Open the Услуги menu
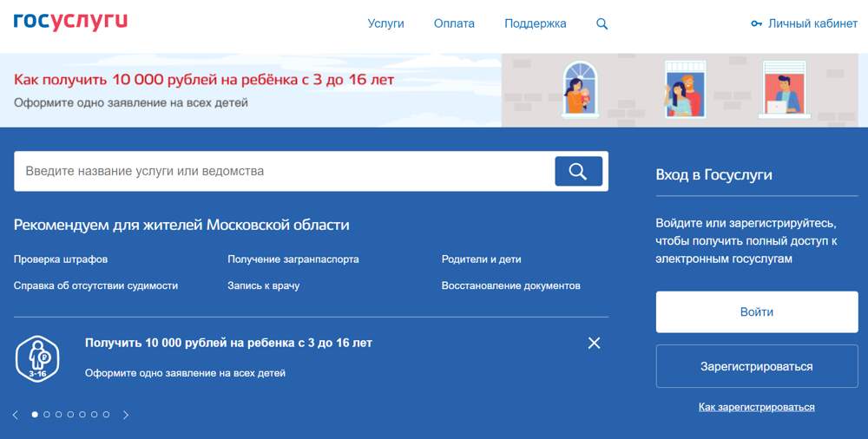This screenshot has width=868, height=439. (x=385, y=23)
